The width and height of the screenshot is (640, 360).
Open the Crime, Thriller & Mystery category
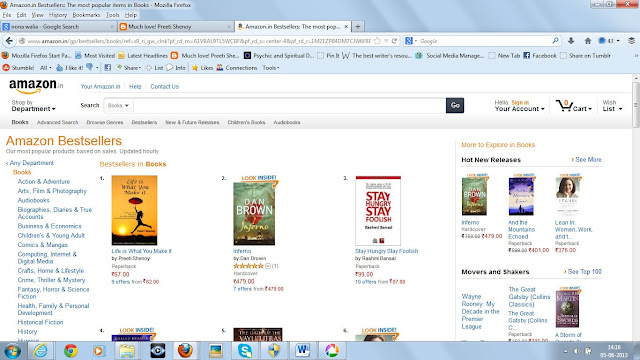pos(51,280)
